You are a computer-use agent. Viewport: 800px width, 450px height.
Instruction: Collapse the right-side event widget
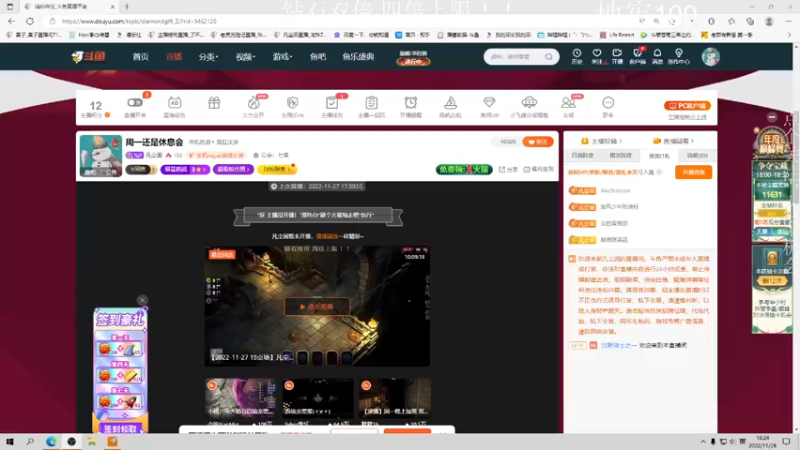[x=772, y=117]
